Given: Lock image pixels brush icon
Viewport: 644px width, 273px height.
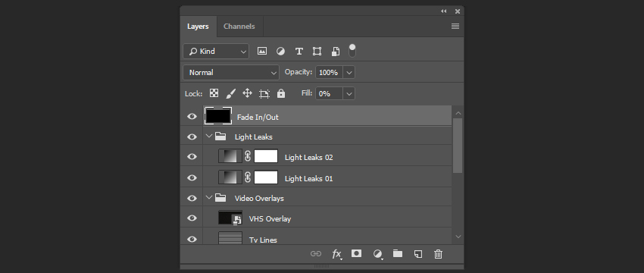Looking at the screenshot, I should (231, 93).
